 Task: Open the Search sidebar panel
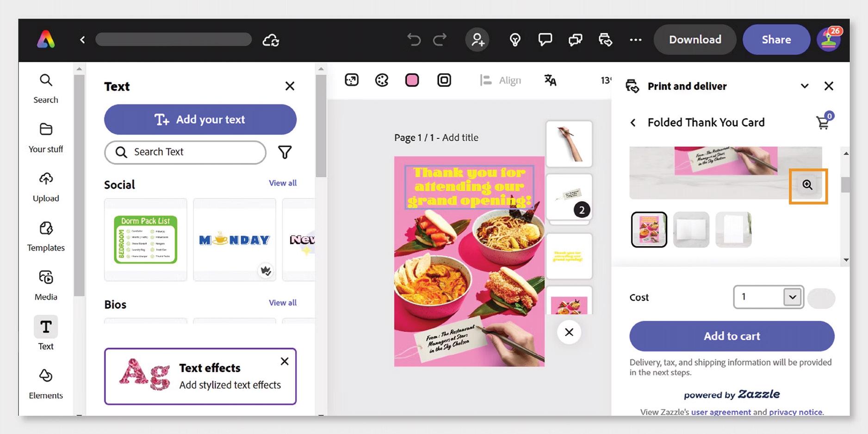[46, 88]
